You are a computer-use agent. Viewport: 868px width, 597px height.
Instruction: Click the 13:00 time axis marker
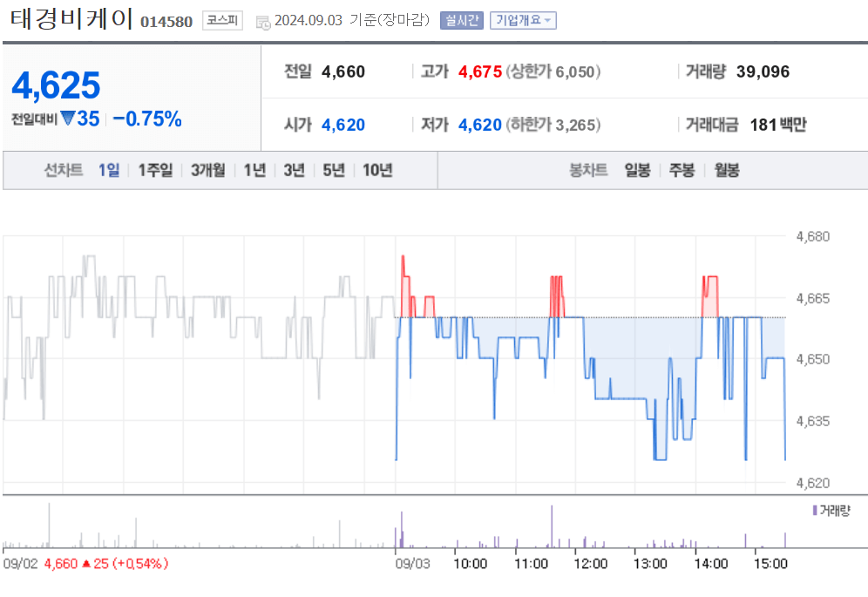[650, 564]
